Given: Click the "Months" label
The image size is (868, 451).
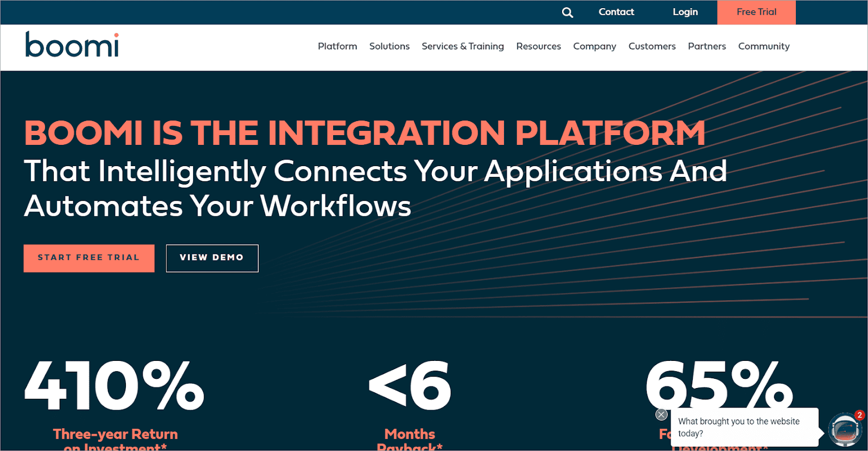Looking at the screenshot, I should [410, 434].
